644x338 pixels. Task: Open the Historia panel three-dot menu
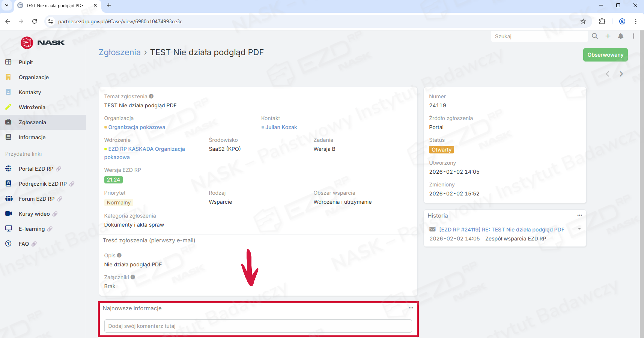(579, 215)
